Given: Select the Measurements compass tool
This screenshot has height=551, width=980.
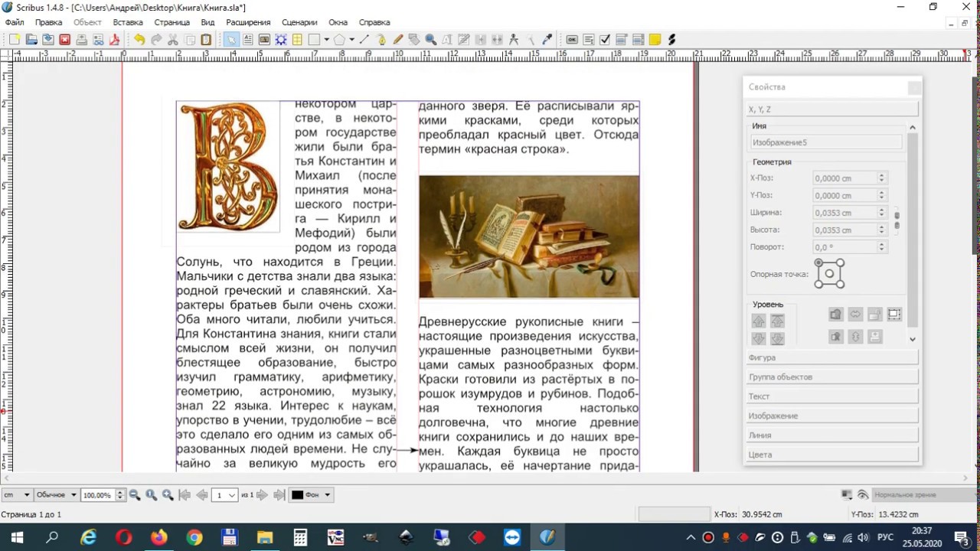Looking at the screenshot, I should click(514, 40).
